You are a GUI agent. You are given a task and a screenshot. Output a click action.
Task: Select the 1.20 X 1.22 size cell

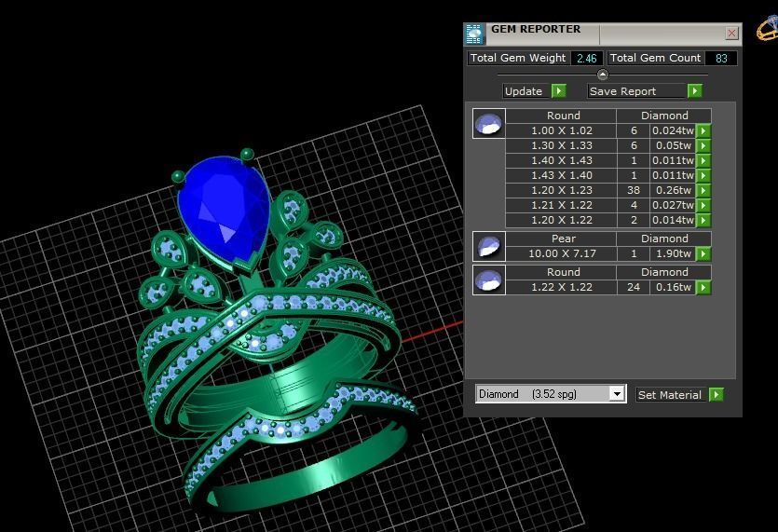point(561,220)
